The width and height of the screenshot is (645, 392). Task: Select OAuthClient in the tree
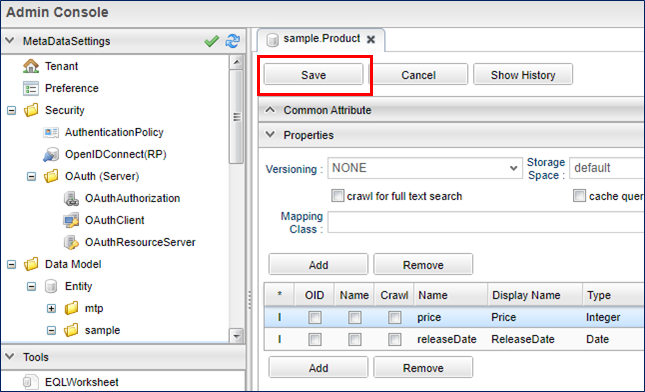click(x=115, y=220)
